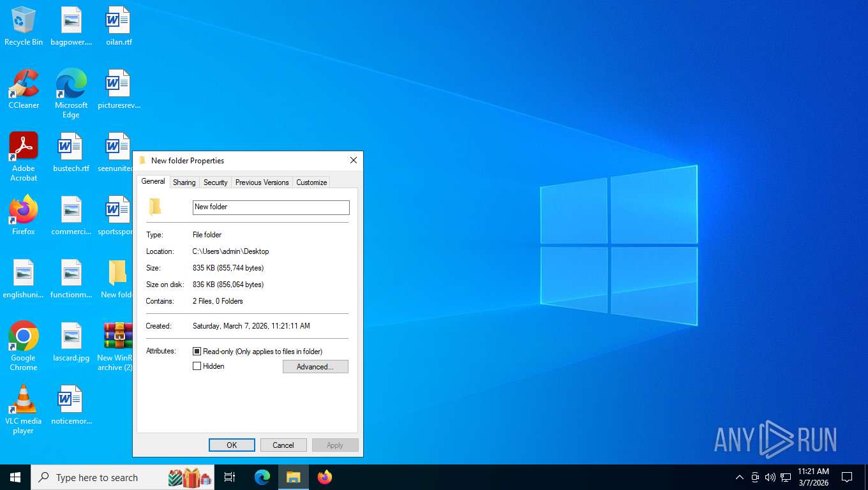
Task: Enable the Hidden attribute checkbox
Action: (197, 366)
